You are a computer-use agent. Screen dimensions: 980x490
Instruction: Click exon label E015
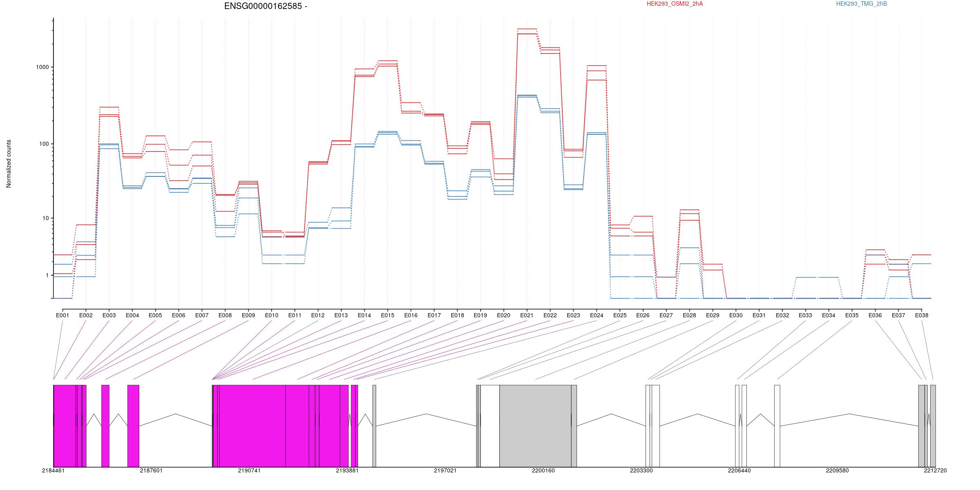click(x=388, y=315)
